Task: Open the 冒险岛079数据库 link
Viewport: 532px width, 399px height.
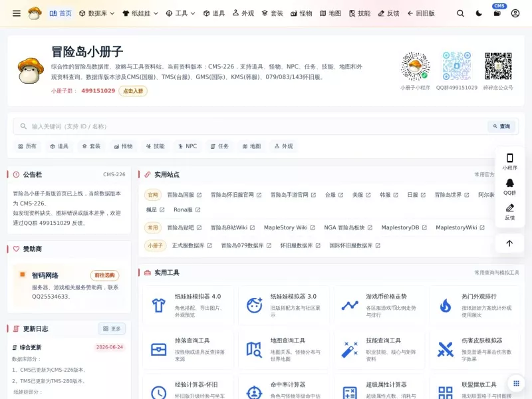Action: [x=246, y=245]
